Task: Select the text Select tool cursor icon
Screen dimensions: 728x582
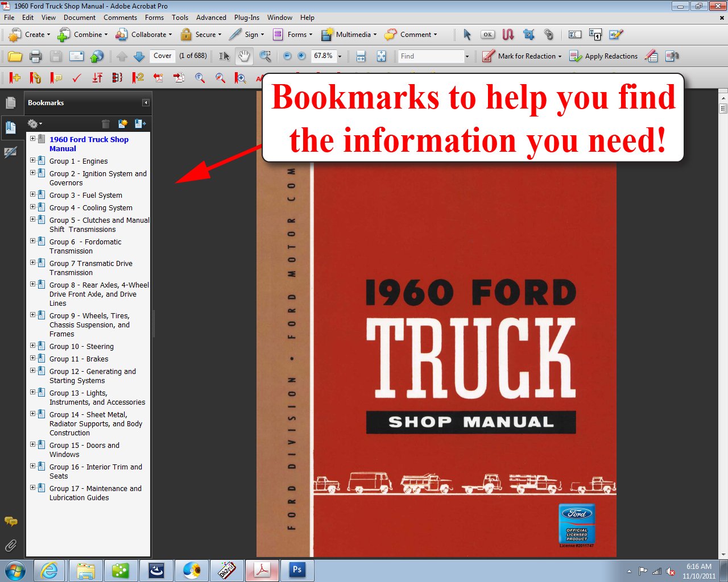Action: tap(224, 56)
